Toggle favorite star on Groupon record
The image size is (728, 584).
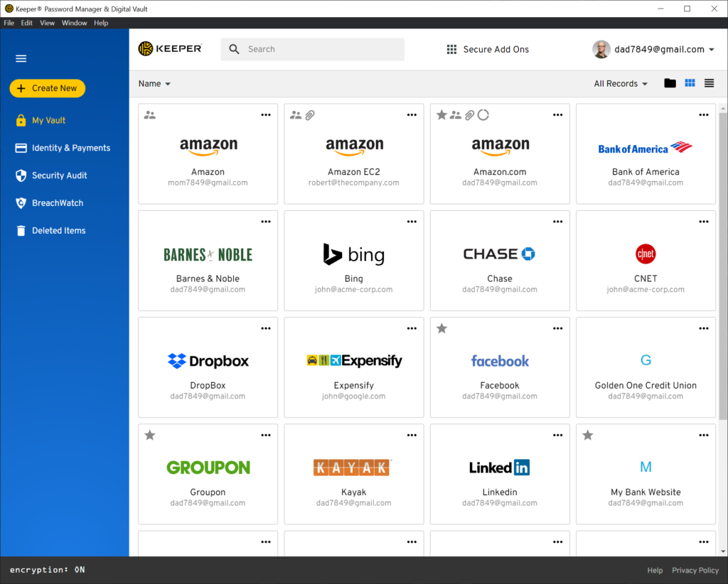coord(149,435)
